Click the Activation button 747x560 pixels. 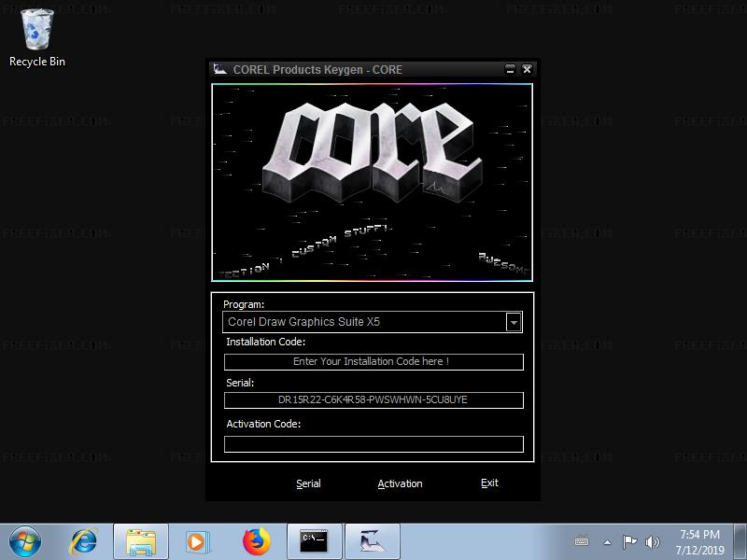(x=400, y=483)
